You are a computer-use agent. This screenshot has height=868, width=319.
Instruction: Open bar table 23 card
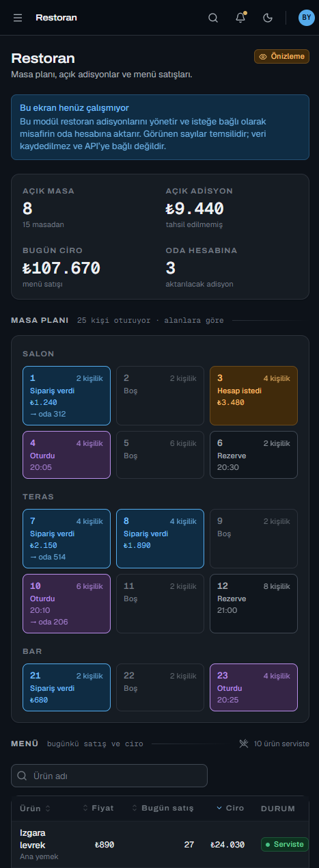tap(253, 687)
